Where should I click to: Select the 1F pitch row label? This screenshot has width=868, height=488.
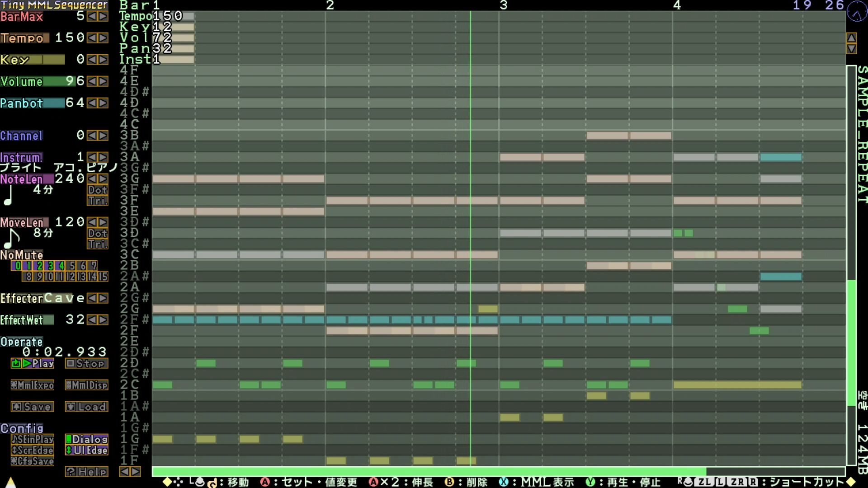[129, 461]
